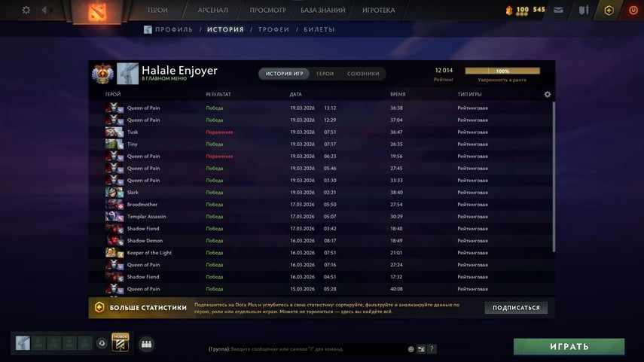
Task: Go to the Трофеи profile section
Action: [x=273, y=29]
